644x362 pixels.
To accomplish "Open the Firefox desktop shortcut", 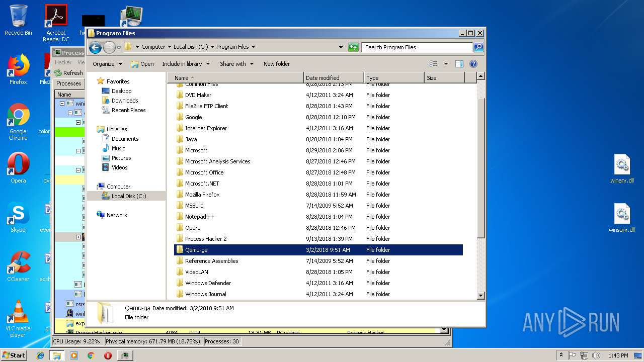I will [18, 69].
